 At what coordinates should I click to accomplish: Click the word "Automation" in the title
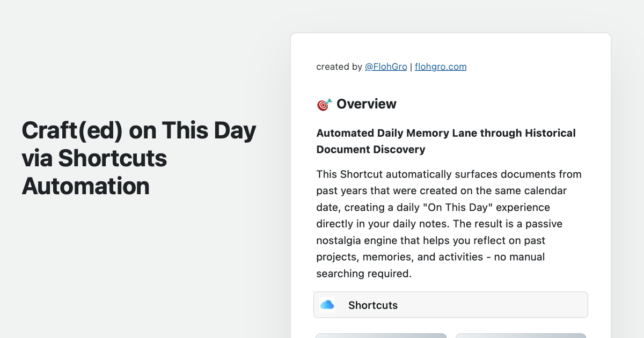(x=86, y=186)
